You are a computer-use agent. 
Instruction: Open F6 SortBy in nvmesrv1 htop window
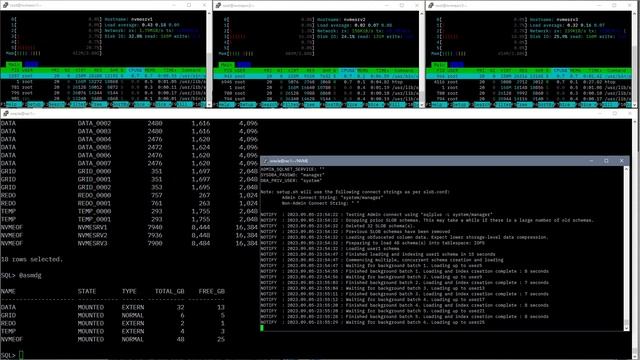(x=120, y=104)
